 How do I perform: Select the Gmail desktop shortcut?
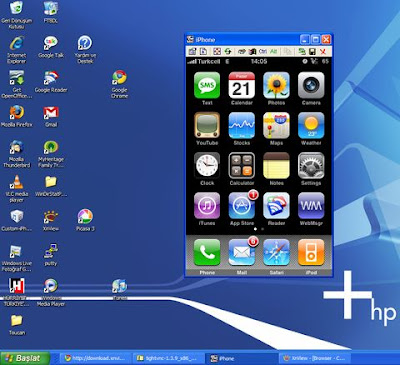51,116
